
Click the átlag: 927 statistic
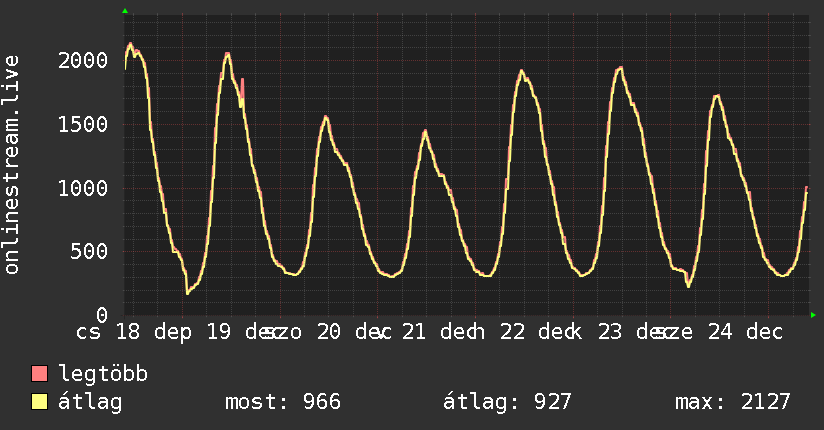[507, 402]
